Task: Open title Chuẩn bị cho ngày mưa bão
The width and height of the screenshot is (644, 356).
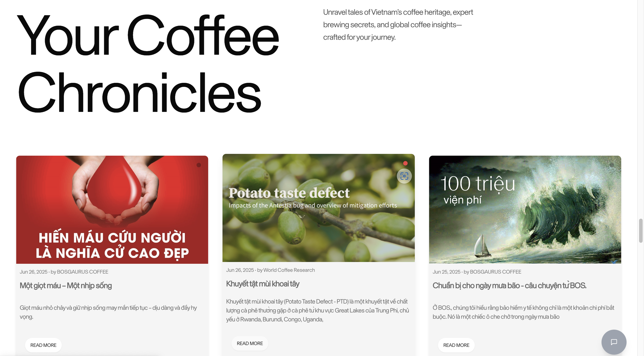Action: 510,285
